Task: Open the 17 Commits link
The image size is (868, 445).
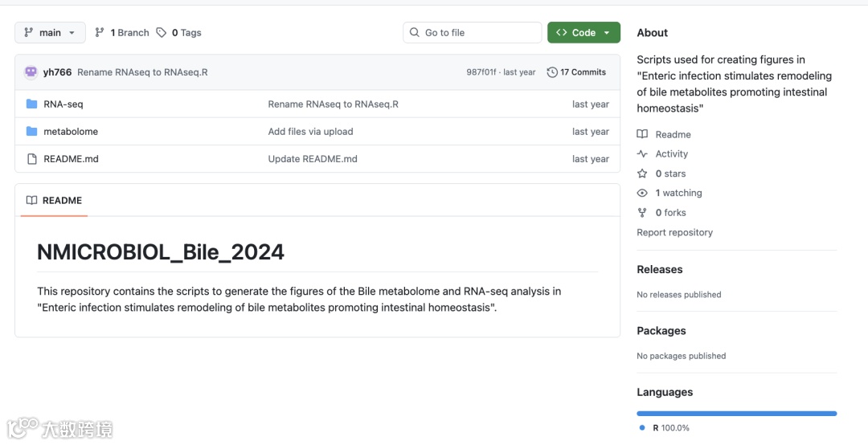Action: click(x=583, y=72)
